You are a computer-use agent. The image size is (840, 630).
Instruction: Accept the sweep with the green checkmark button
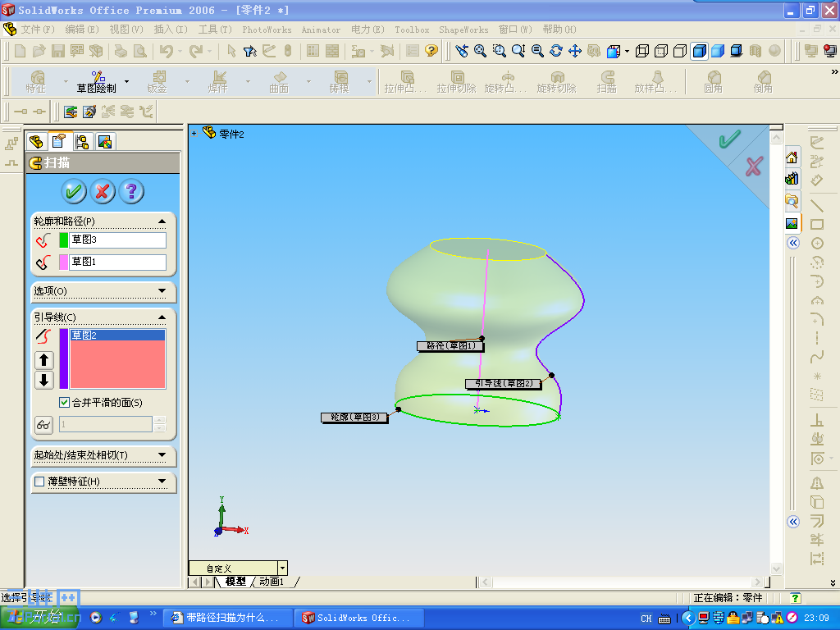[x=73, y=191]
